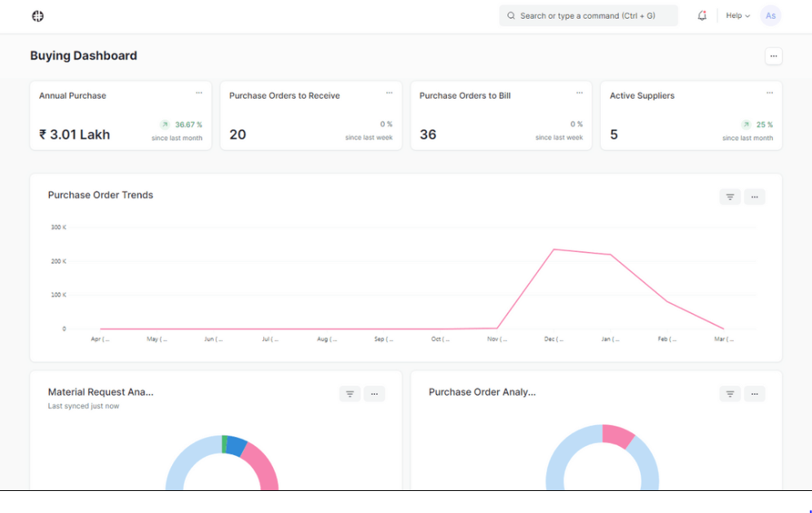The height and width of the screenshot is (513, 812).
Task: Click the Purchase Order Trends chart title
Action: tap(100, 195)
